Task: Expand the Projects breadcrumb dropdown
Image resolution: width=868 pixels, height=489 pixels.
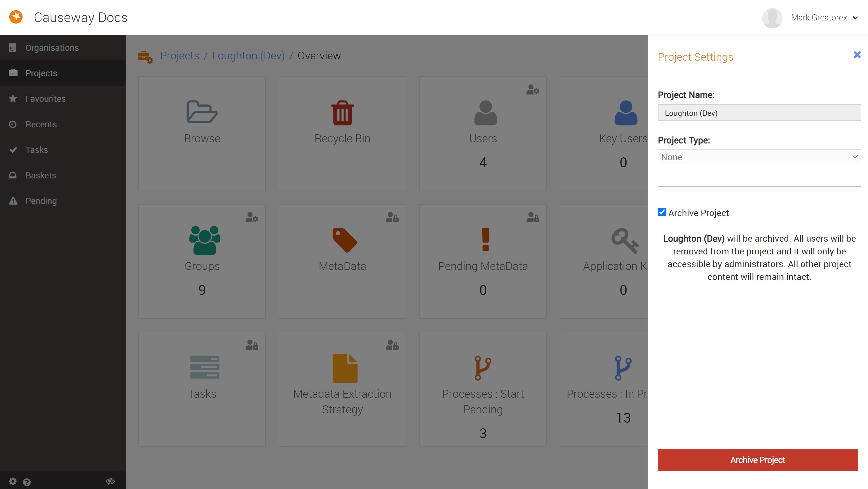Action: point(179,55)
